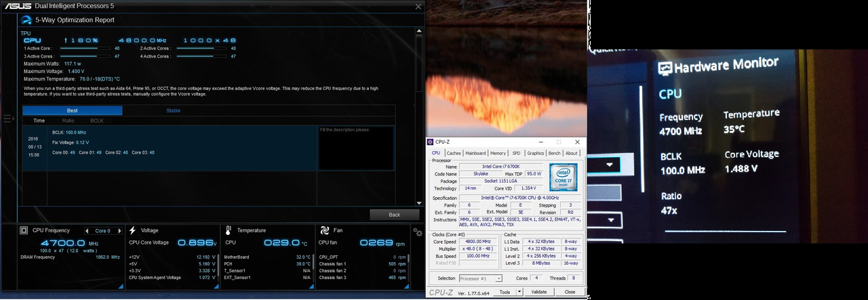Click the 4 Active Cores ratio bar
The image size is (868, 300).
pyautogui.click(x=202, y=57)
